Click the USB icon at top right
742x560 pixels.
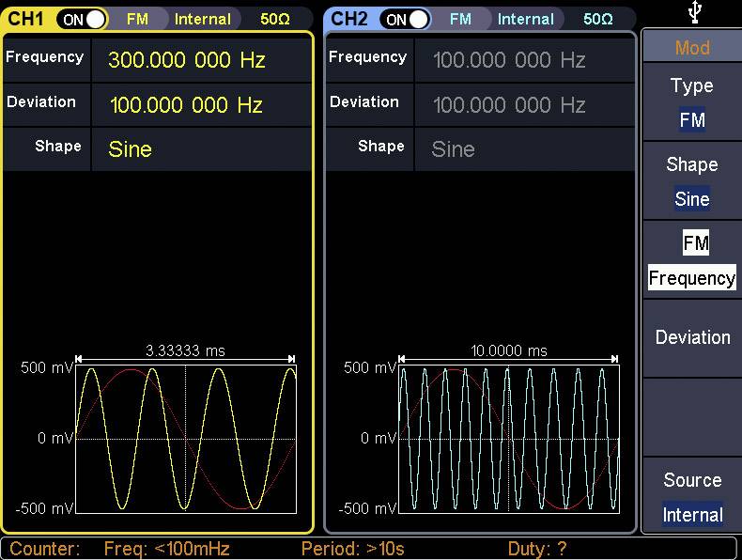click(693, 12)
